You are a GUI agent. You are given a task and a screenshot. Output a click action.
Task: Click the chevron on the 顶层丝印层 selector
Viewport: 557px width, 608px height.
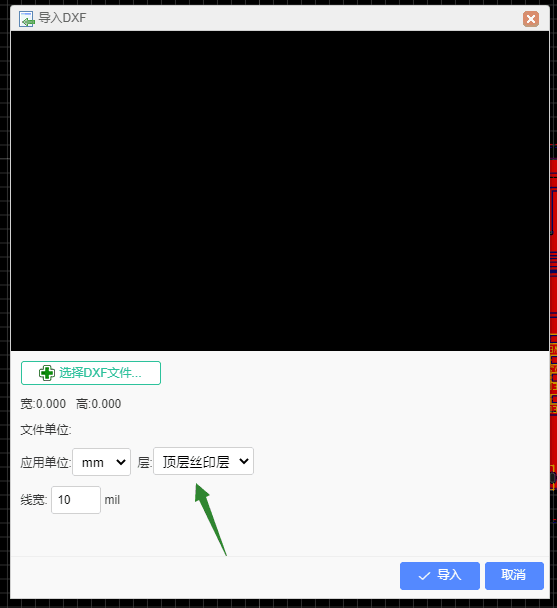[x=244, y=461]
